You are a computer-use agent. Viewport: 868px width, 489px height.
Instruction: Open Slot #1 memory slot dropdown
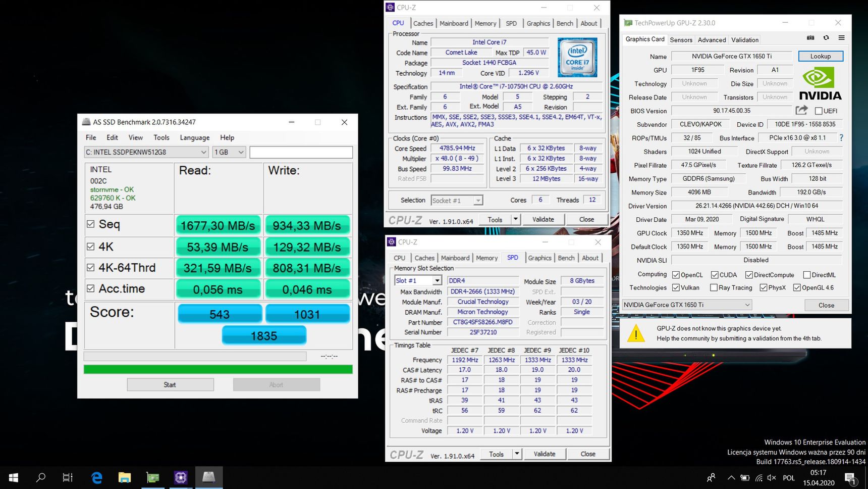click(418, 280)
